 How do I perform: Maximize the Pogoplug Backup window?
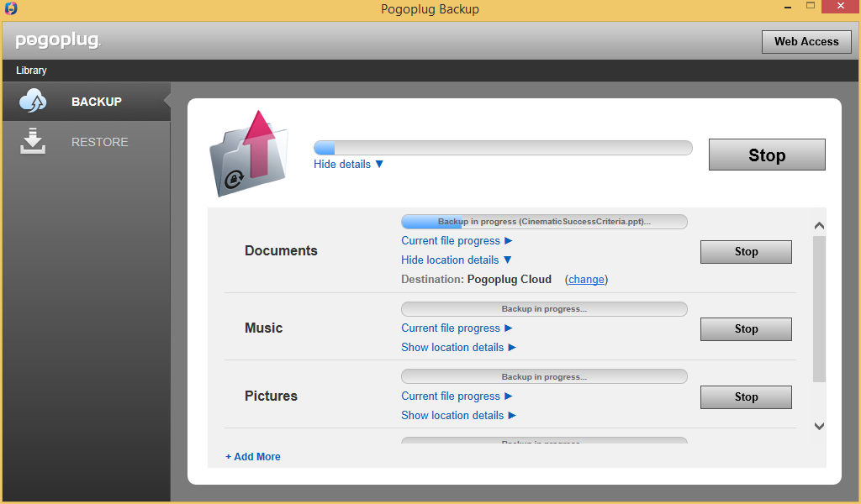[810, 6]
